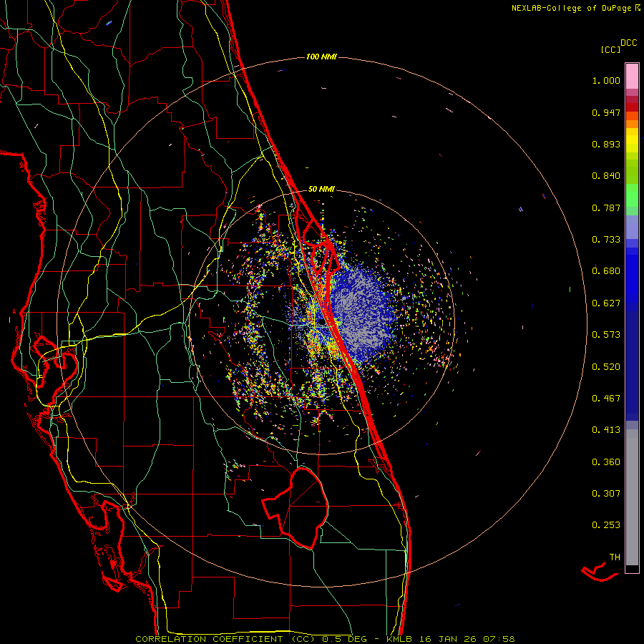Screen dimensions: 644x644
Task: Click the 07:58 timestamp in the caption
Action: click(499, 639)
